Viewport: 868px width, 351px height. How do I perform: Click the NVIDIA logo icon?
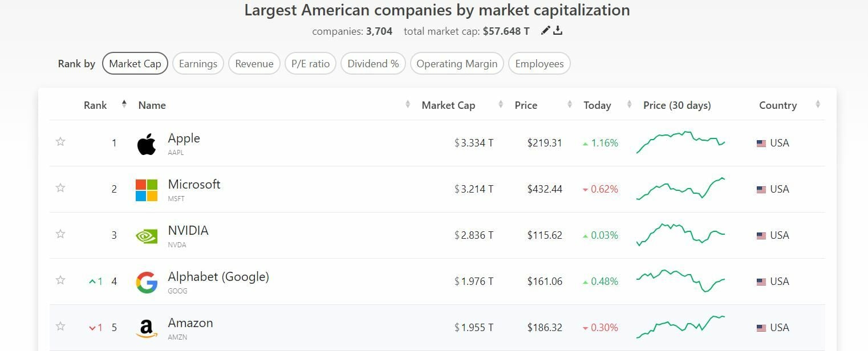click(x=147, y=236)
